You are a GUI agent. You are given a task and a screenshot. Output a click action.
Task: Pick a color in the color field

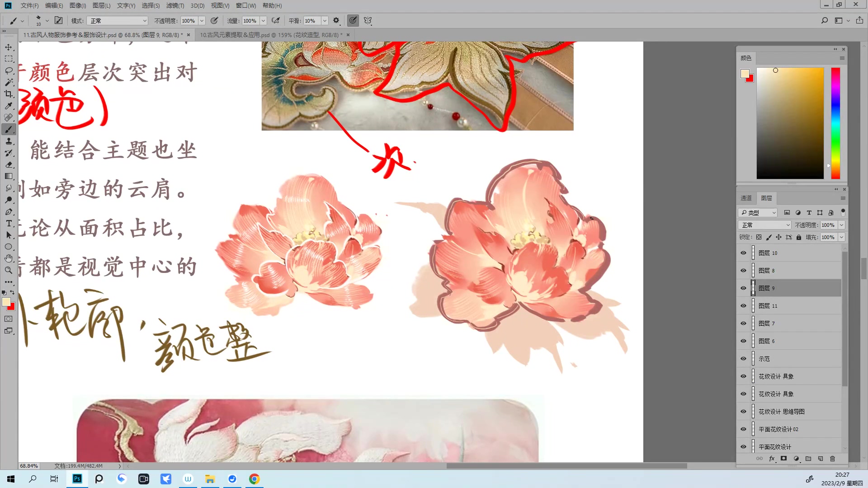click(790, 123)
